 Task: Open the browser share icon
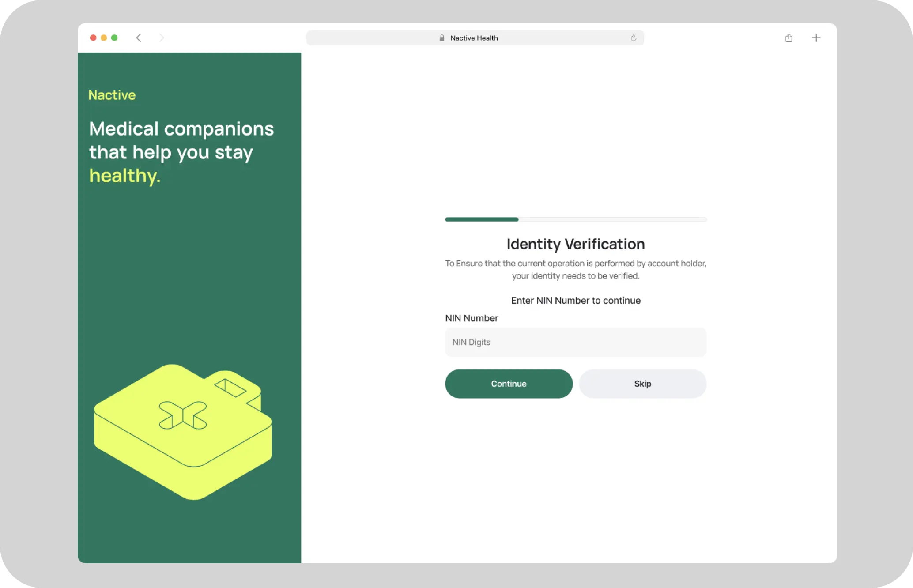click(789, 38)
